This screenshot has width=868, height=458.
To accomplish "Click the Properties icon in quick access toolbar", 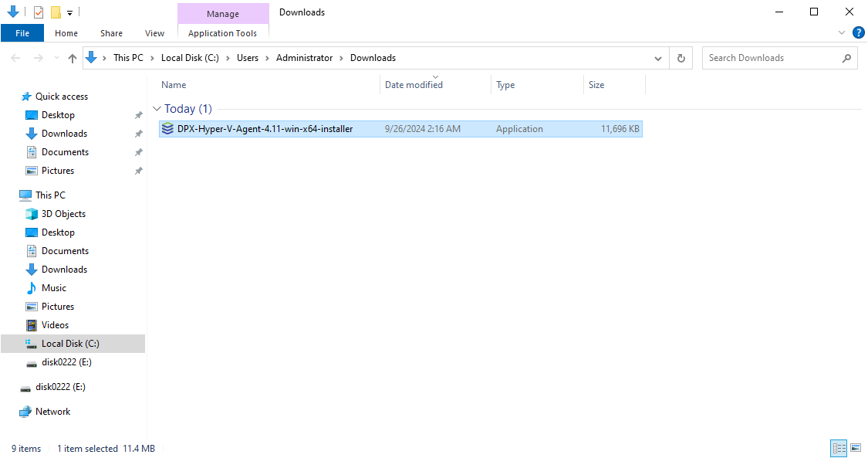I will pyautogui.click(x=39, y=12).
